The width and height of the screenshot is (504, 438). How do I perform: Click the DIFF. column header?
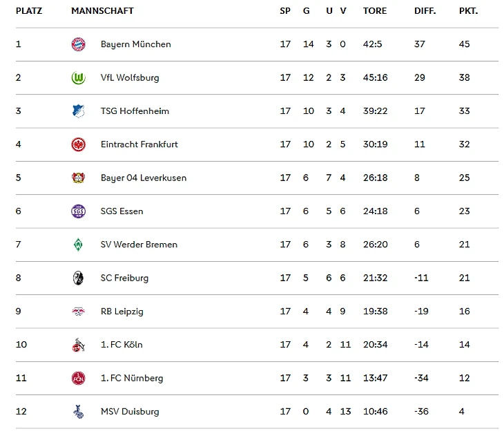click(425, 11)
